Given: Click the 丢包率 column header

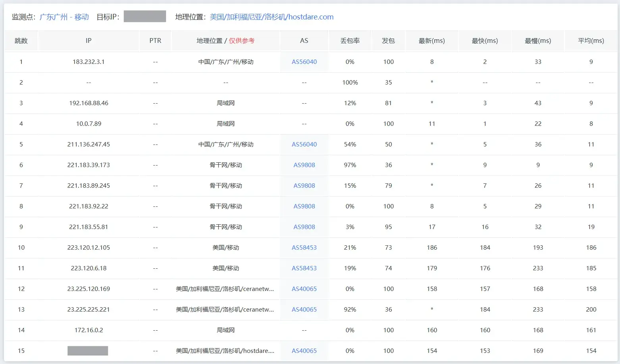Looking at the screenshot, I should pyautogui.click(x=350, y=40).
